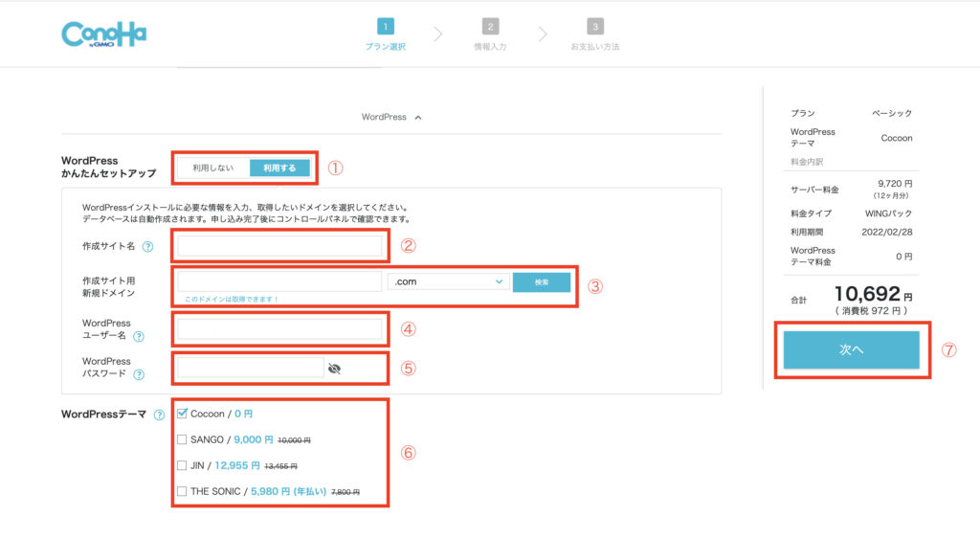Open the .com domain extension dropdown
The height and width of the screenshot is (539, 980).
448,282
